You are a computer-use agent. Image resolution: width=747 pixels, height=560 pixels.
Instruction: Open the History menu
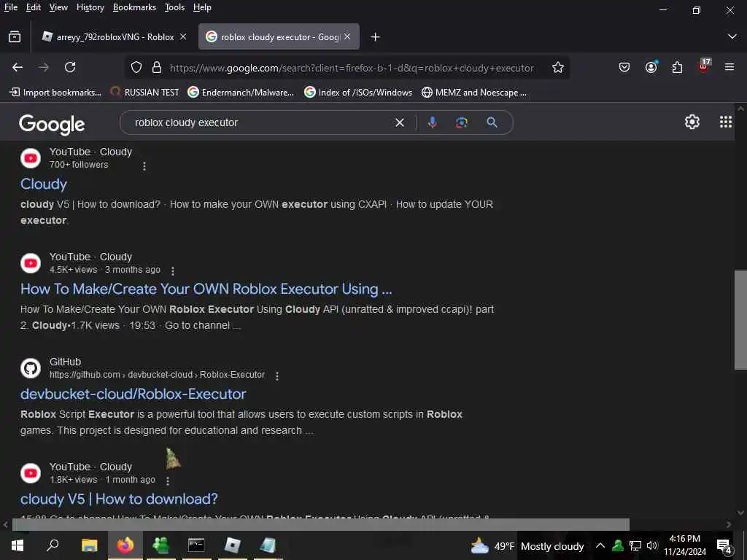pyautogui.click(x=90, y=7)
